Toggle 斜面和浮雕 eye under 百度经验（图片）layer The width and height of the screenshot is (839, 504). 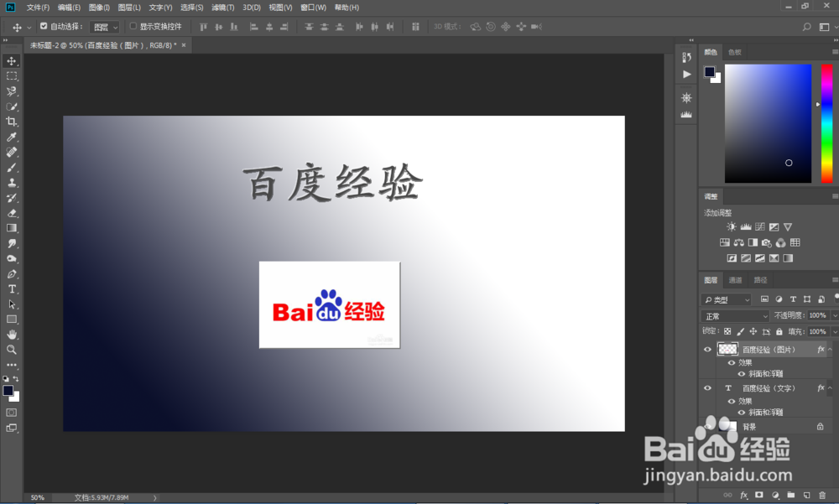[741, 374]
